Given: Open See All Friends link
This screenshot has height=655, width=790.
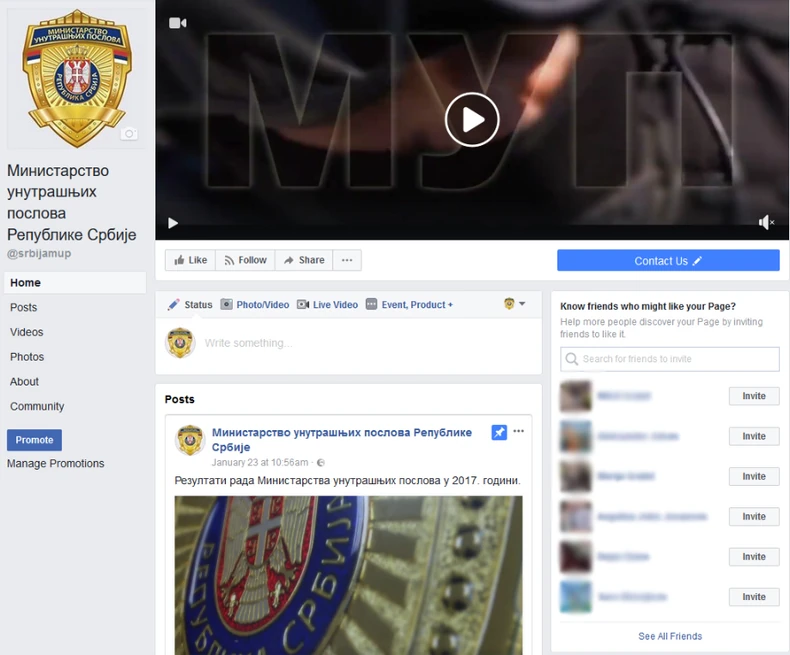Looking at the screenshot, I should pos(670,636).
